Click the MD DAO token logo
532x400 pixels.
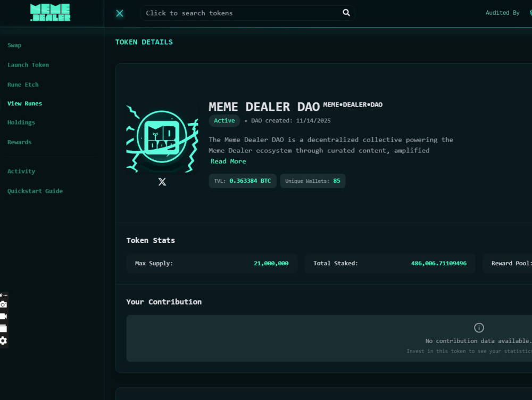point(162,138)
